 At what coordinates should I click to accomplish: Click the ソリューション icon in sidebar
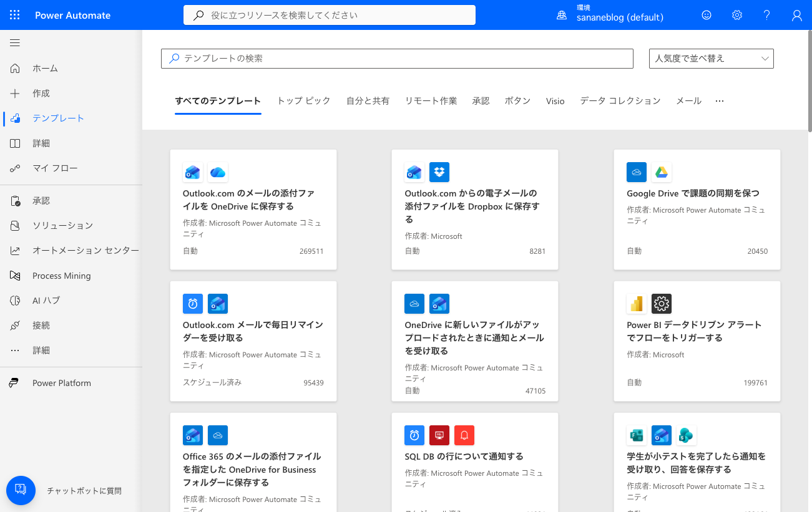pyautogui.click(x=15, y=226)
